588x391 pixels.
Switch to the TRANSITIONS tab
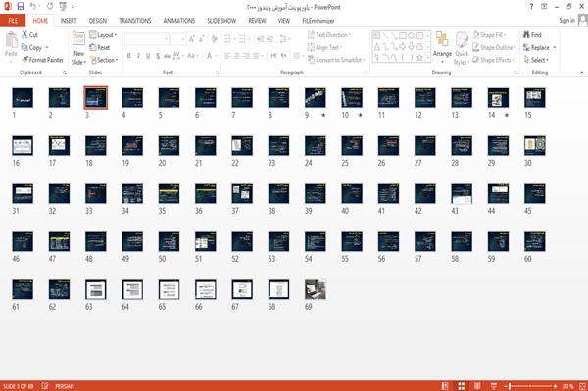(135, 21)
